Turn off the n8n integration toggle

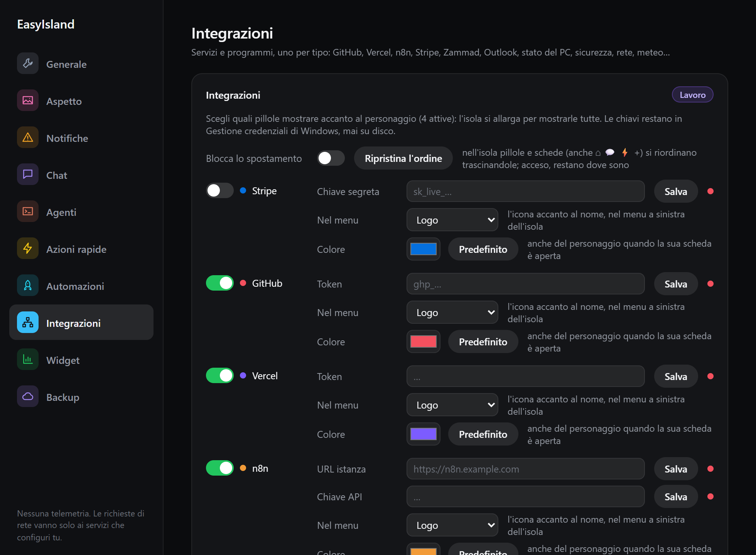click(220, 468)
